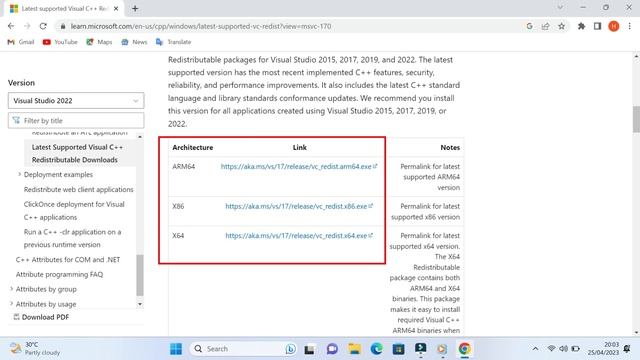640x360 pixels.
Task: Open the News bookmark
Action: (x=134, y=42)
